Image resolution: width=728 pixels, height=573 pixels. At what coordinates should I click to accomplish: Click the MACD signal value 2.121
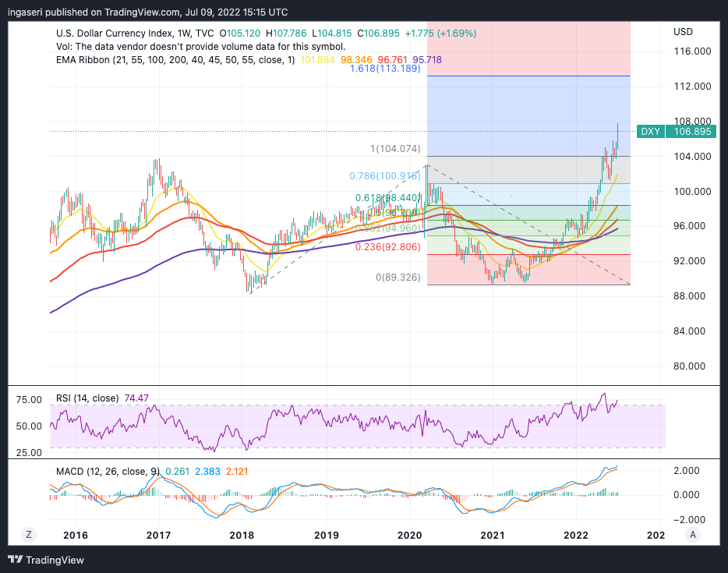(237, 472)
